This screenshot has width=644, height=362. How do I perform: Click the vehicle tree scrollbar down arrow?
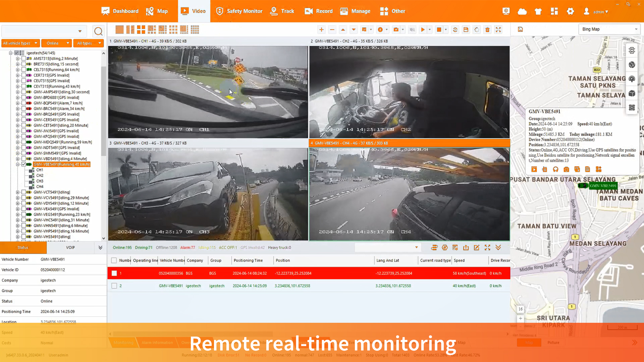pos(103,238)
